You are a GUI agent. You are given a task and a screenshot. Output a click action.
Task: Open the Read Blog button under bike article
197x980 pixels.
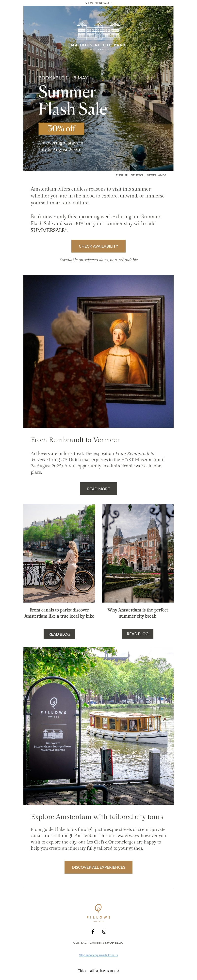(x=59, y=634)
